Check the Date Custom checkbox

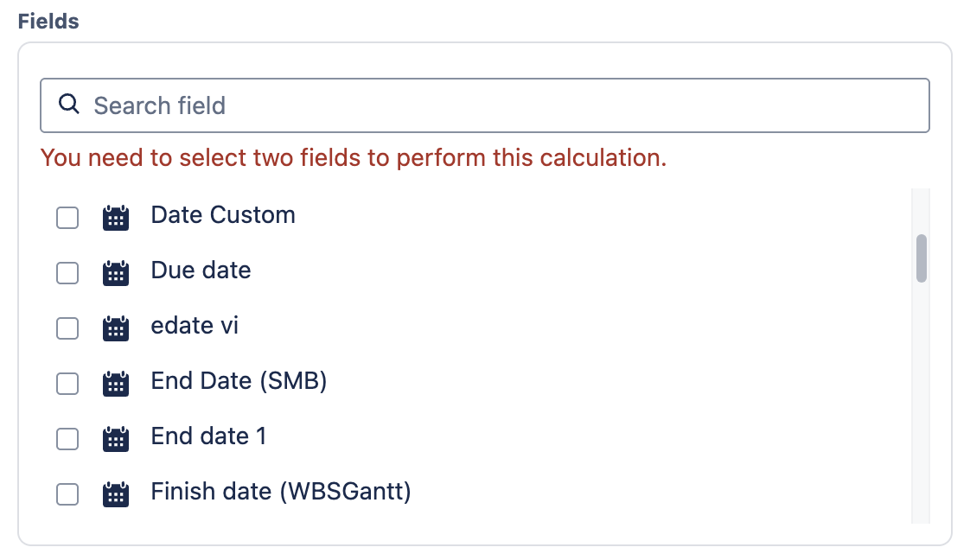tap(67, 218)
